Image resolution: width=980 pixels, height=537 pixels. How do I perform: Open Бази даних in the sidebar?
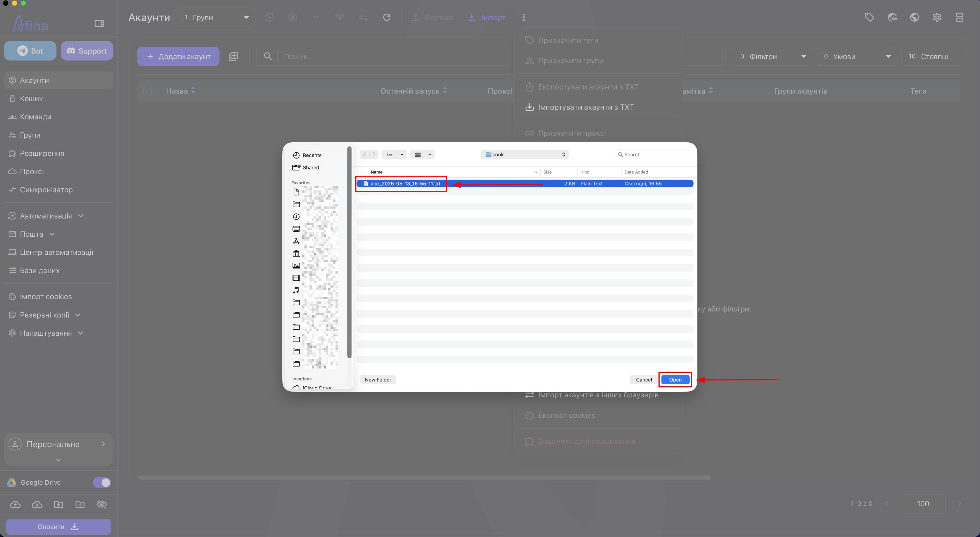click(x=59, y=271)
